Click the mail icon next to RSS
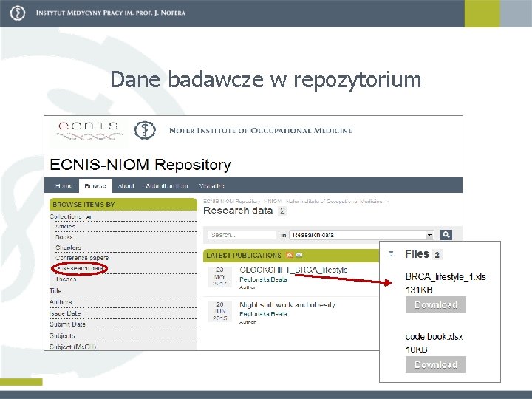 pos(299,255)
